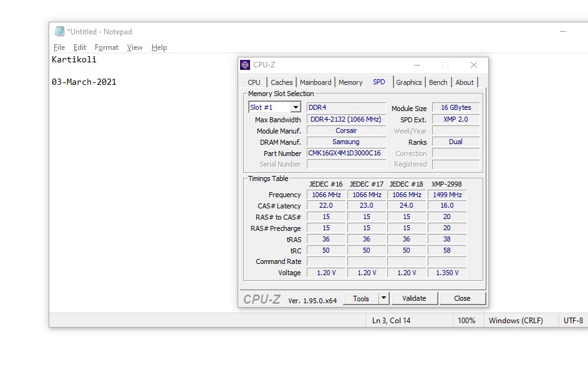The image size is (588, 370).
Task: Switch to the About tab
Action: pyautogui.click(x=465, y=82)
